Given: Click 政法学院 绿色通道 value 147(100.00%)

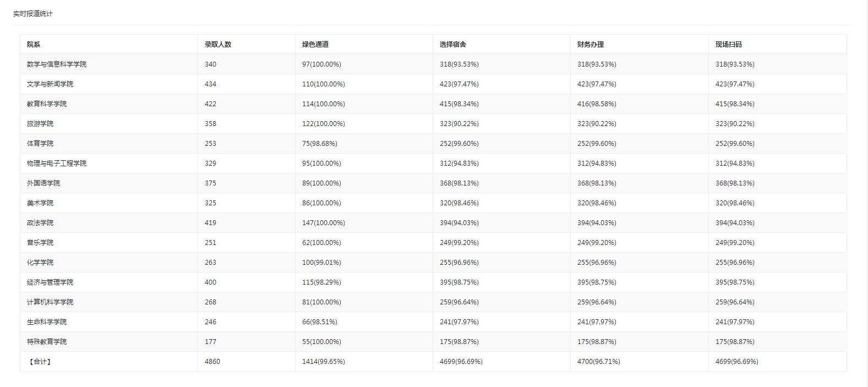Looking at the screenshot, I should 324,223.
